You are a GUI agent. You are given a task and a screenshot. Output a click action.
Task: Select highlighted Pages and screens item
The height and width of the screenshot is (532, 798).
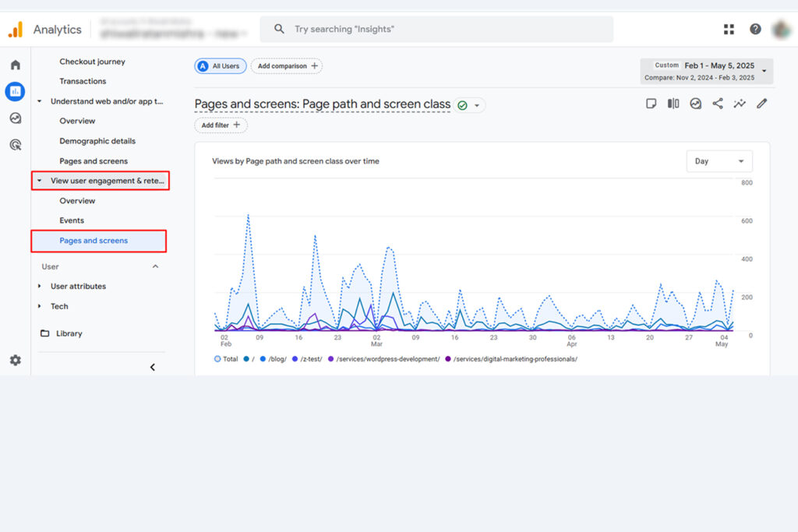99,241
